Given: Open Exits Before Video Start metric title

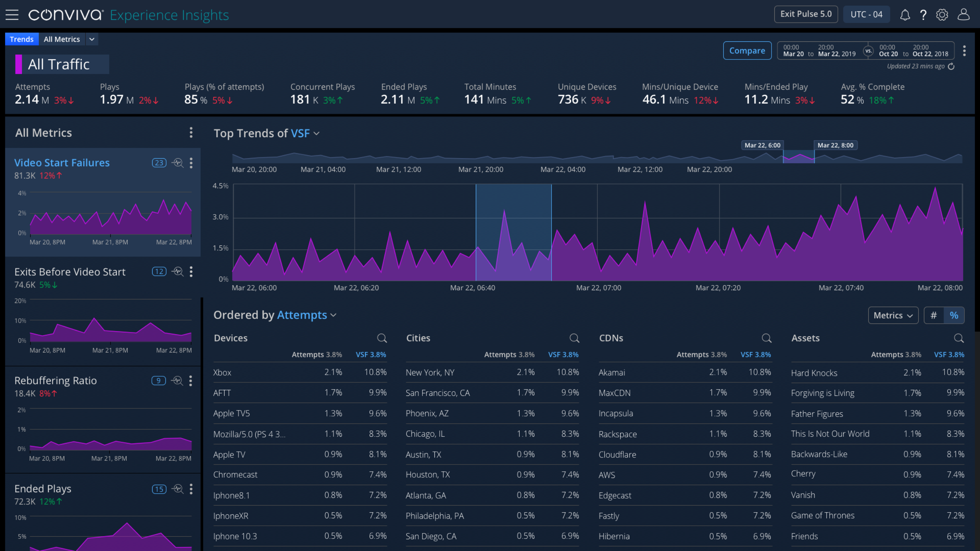Looking at the screenshot, I should [x=70, y=272].
